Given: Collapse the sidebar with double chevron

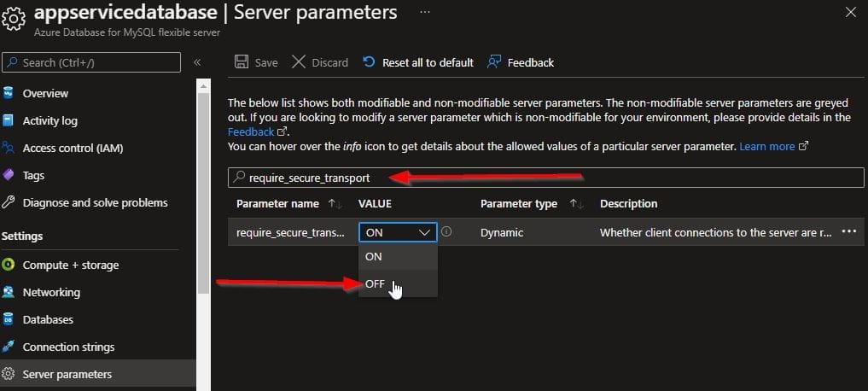Looking at the screenshot, I should [x=197, y=62].
